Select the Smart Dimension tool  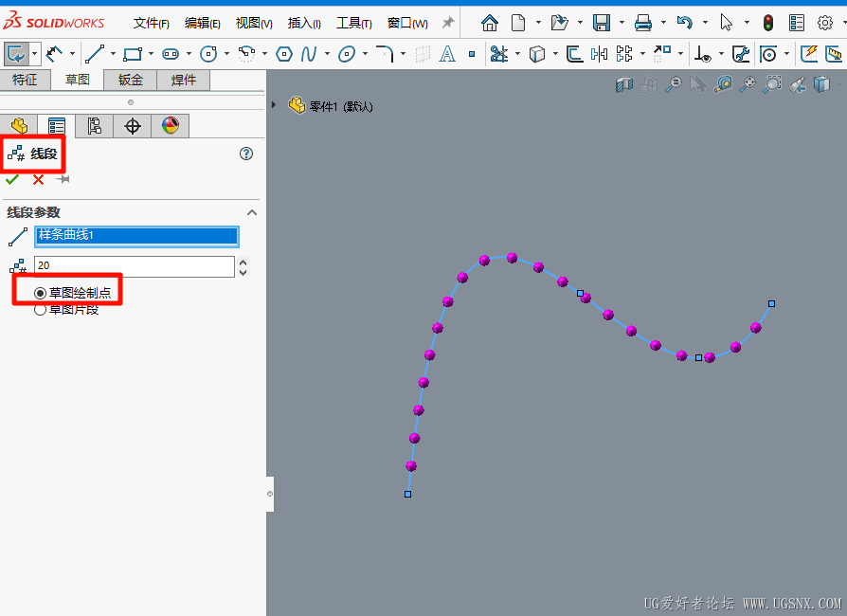point(53,54)
